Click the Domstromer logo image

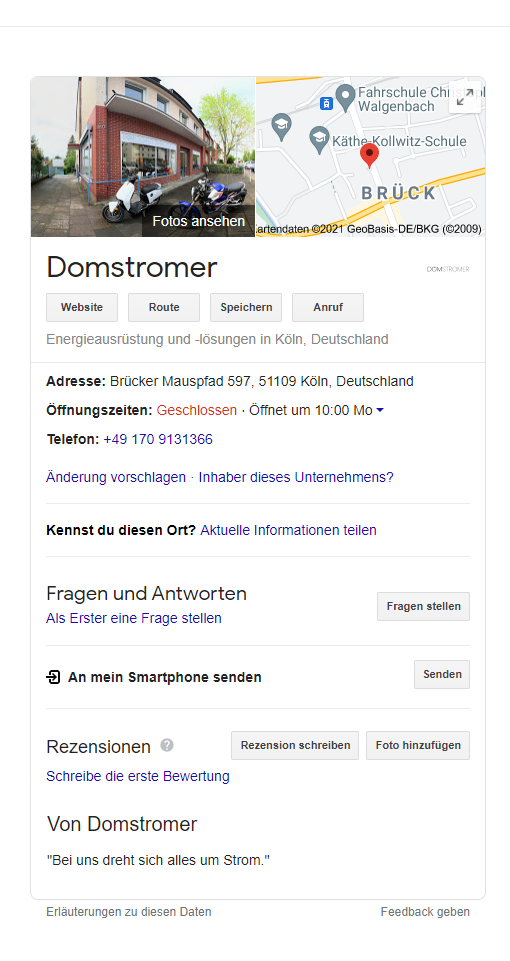click(448, 269)
